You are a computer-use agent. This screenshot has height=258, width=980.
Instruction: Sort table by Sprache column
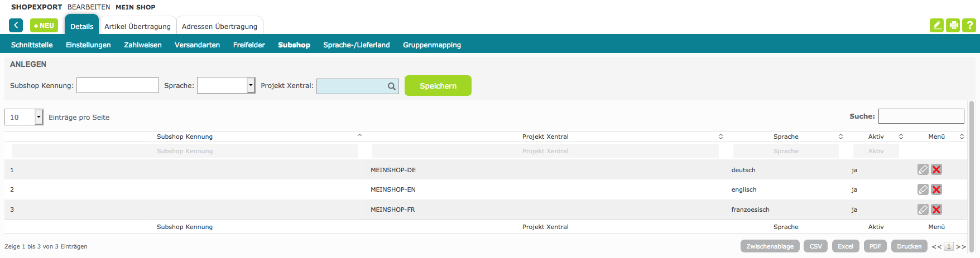[786, 137]
